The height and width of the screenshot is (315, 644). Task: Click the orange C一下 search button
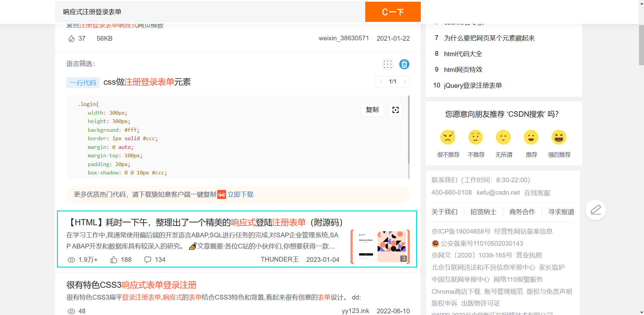pyautogui.click(x=393, y=12)
